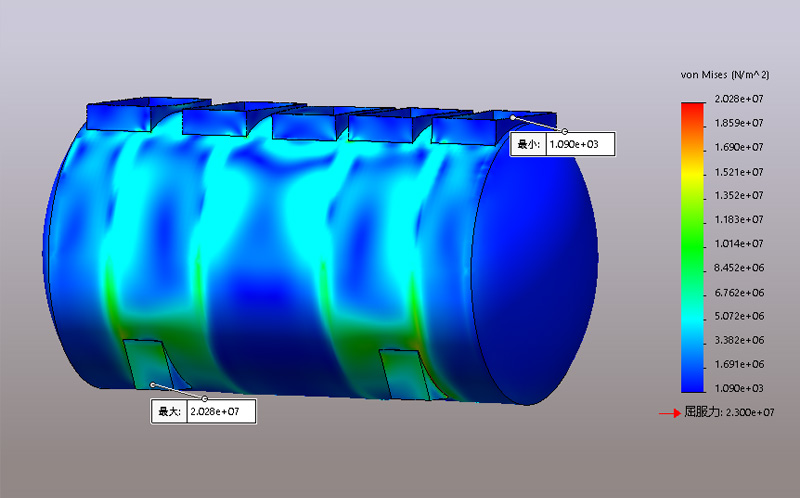The height and width of the screenshot is (498, 800).
Task: Click the bottom legend value 1.090e+03
Action: pyautogui.click(x=740, y=389)
